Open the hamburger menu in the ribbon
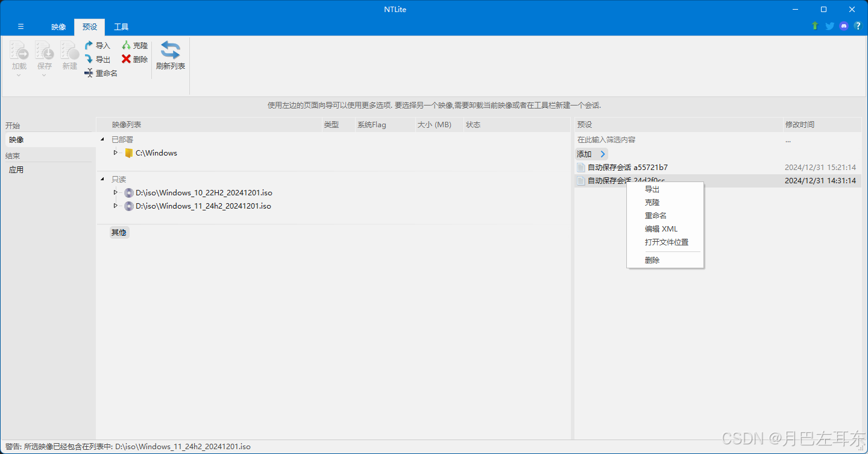Viewport: 868px width, 454px height. (20, 27)
